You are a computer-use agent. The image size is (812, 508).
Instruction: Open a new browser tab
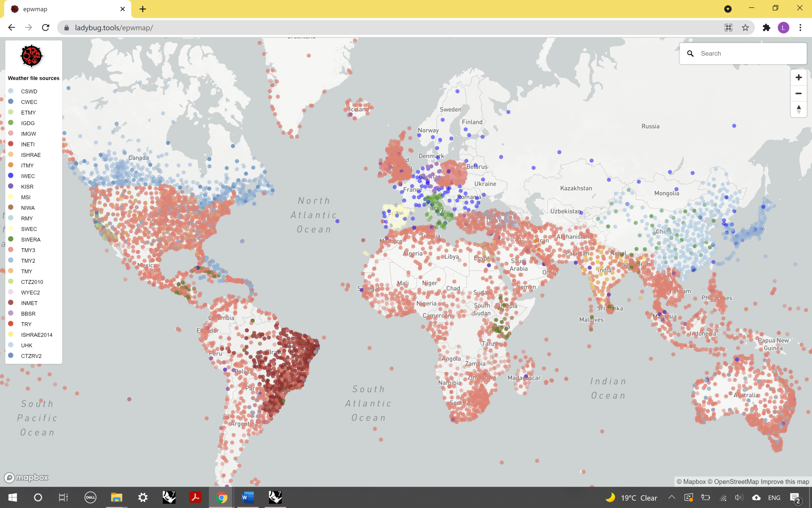143,9
